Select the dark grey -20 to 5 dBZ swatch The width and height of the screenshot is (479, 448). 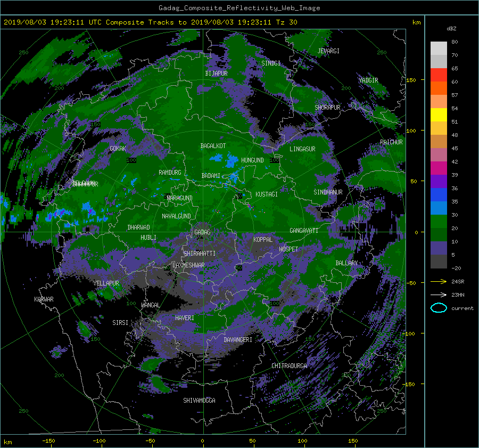[439, 262]
